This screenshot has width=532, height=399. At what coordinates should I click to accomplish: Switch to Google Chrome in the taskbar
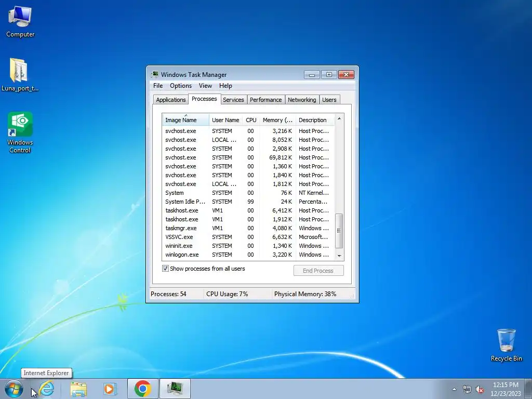coord(142,389)
